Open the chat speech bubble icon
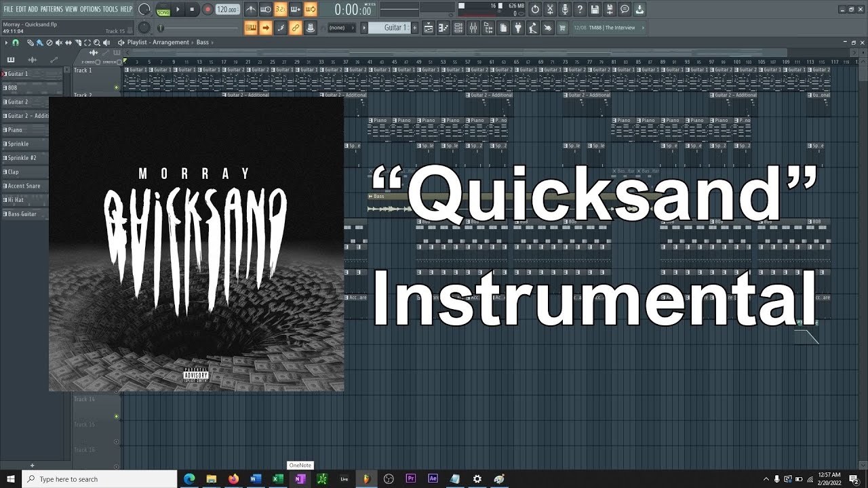 [x=625, y=9]
